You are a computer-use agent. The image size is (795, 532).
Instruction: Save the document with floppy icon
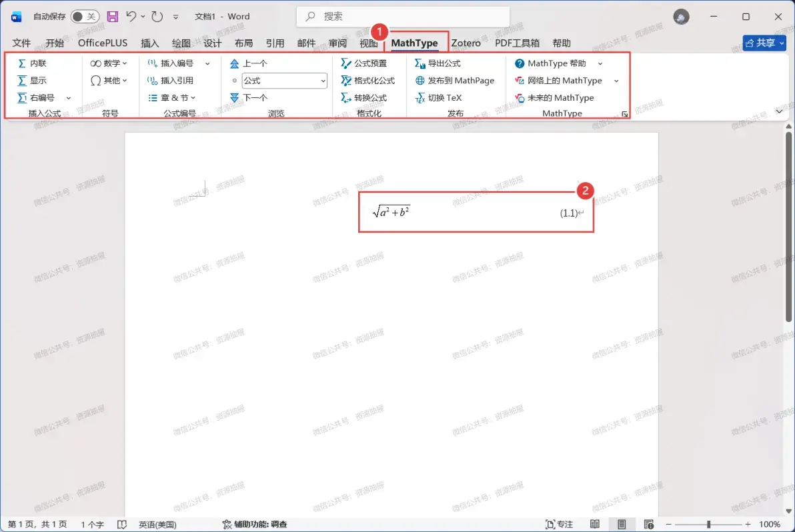coord(113,17)
